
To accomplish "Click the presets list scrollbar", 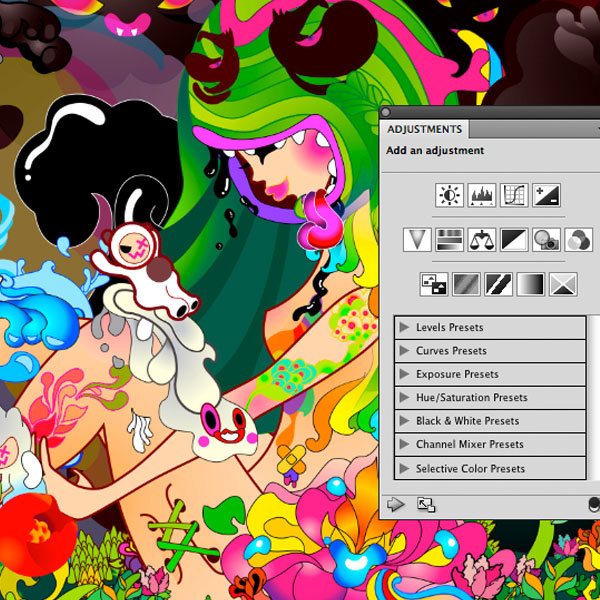I will 593,397.
